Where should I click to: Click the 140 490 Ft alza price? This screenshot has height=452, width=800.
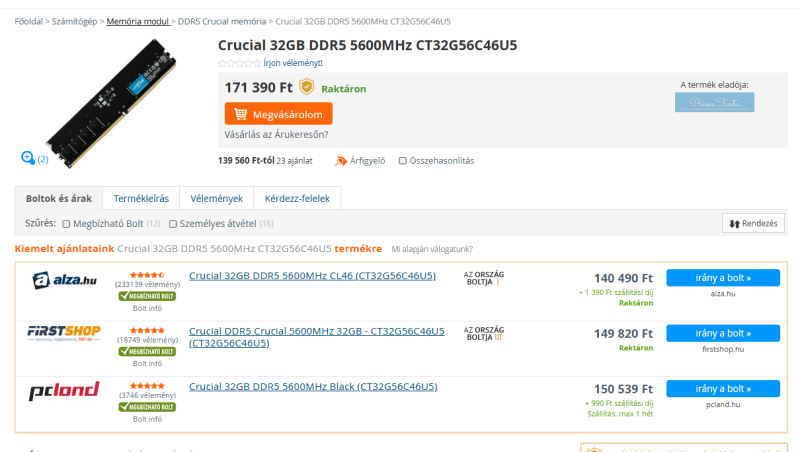click(623, 279)
